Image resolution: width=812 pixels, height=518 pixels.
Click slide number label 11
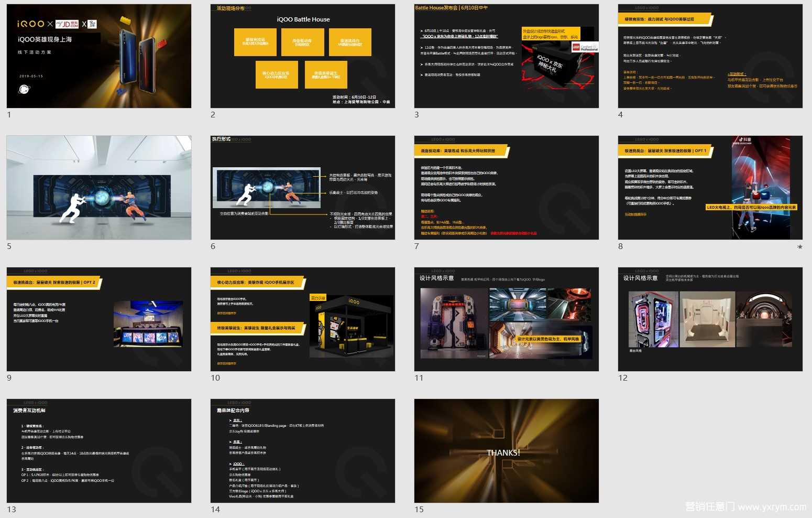point(419,378)
